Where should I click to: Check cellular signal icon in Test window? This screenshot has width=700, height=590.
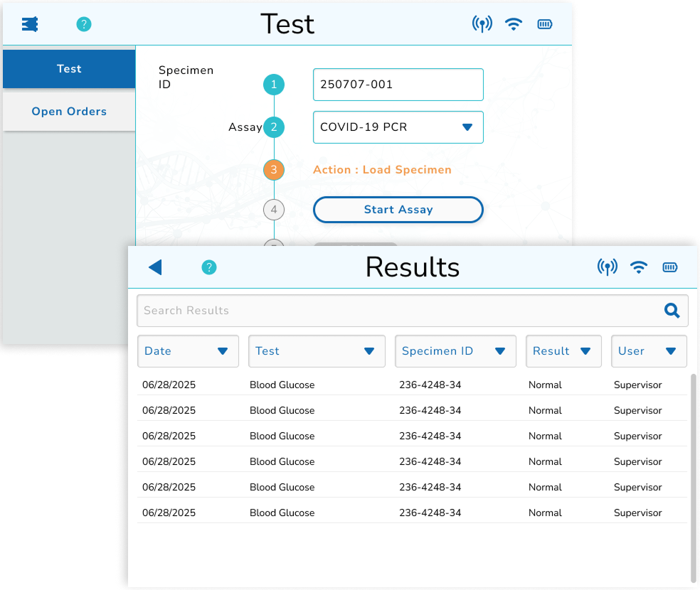point(482,24)
